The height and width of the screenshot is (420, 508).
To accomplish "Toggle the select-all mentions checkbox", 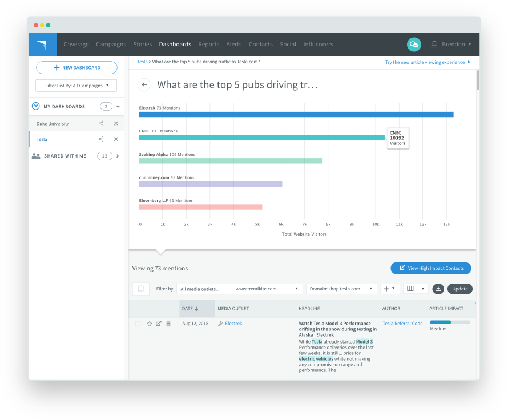I will (x=140, y=289).
